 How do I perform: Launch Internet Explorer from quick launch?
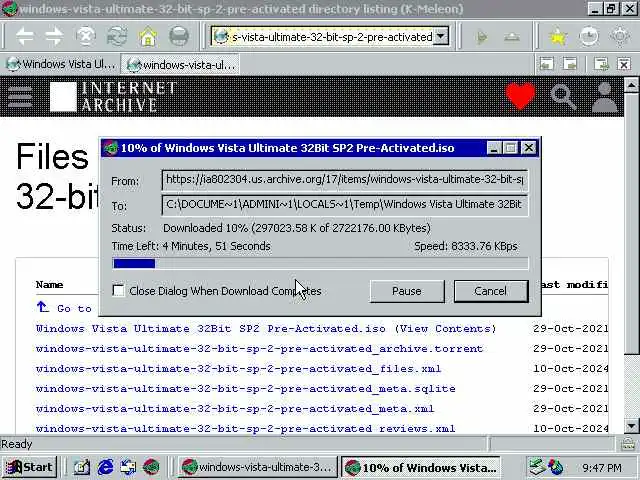pyautogui.click(x=105, y=467)
